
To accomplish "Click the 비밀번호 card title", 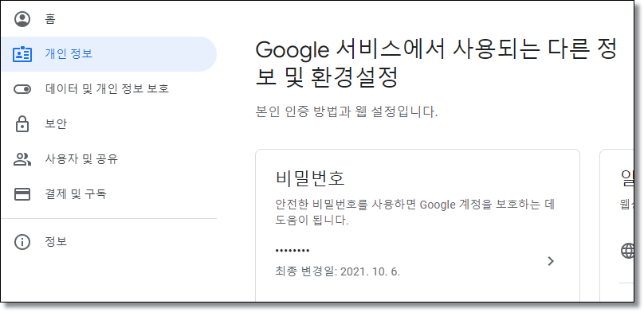I will 310,178.
